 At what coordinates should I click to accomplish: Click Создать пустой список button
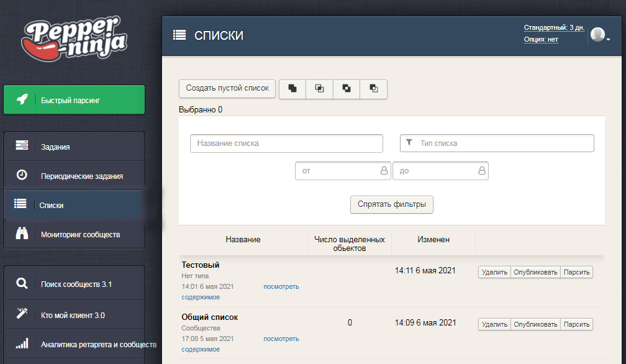point(227,89)
